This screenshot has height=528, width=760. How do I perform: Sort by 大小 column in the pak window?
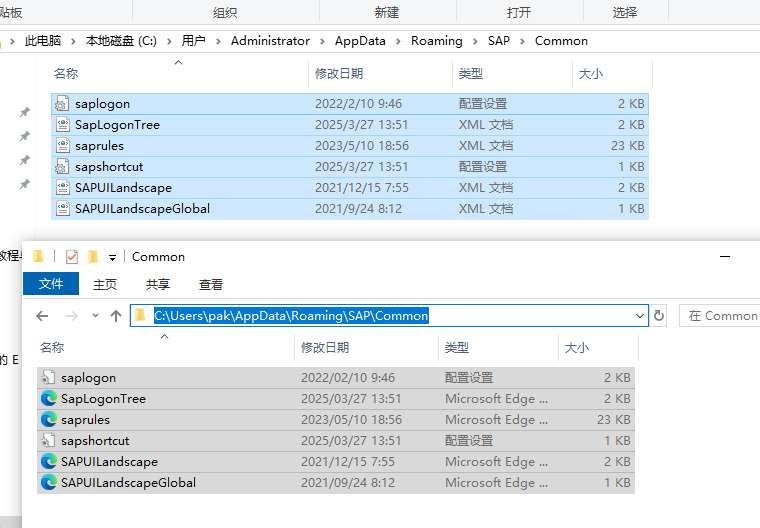click(577, 348)
